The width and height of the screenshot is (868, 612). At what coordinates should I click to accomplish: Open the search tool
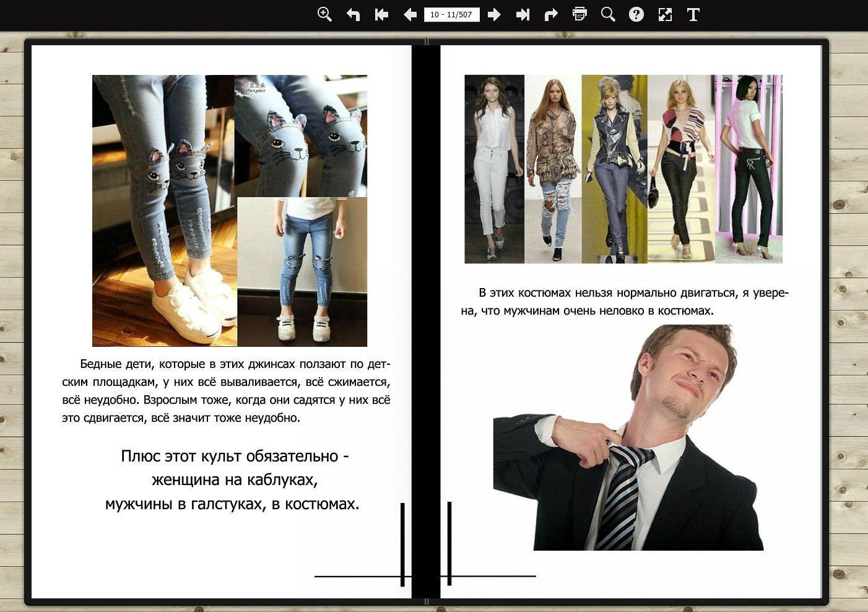(608, 14)
